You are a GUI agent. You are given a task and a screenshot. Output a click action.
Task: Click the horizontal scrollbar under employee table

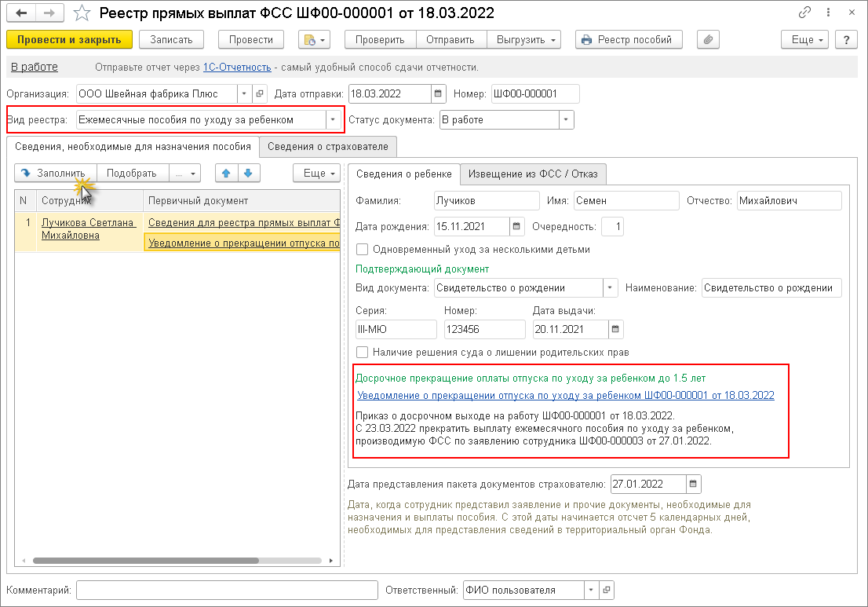click(145, 561)
